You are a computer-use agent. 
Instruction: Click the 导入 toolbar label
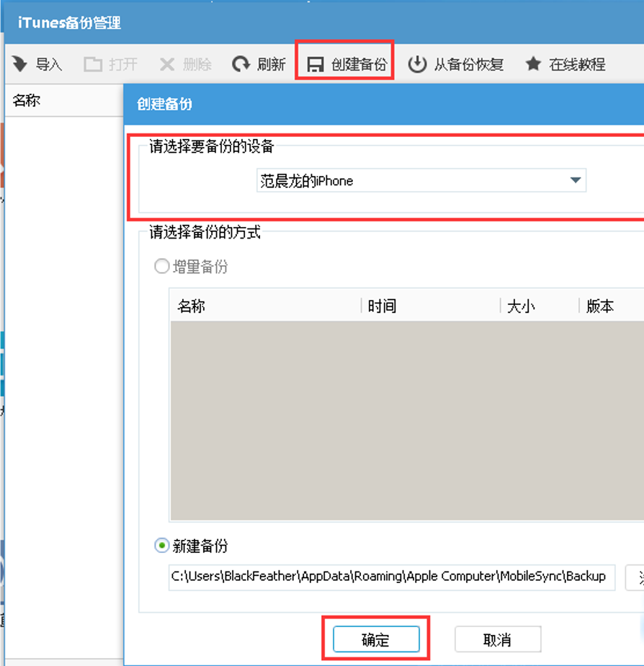pos(49,65)
